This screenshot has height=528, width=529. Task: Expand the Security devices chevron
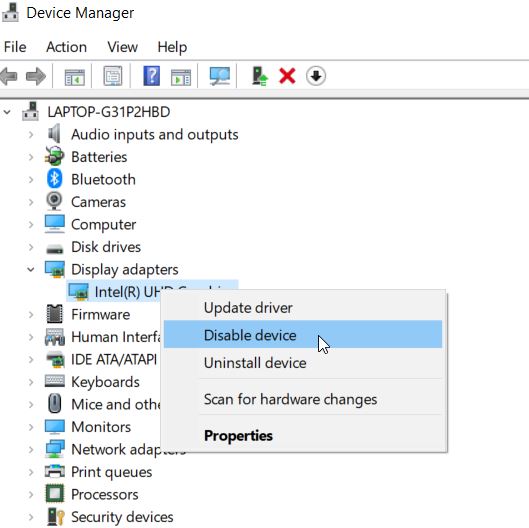31,517
